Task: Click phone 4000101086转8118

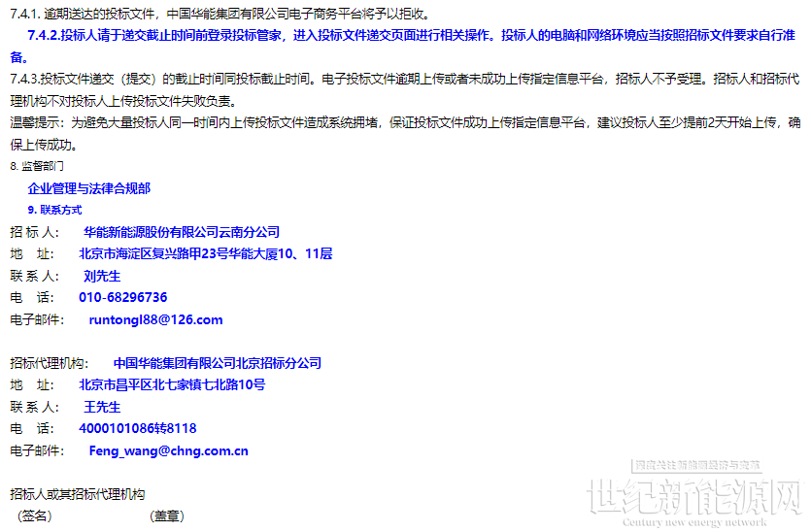Action: pos(138,428)
